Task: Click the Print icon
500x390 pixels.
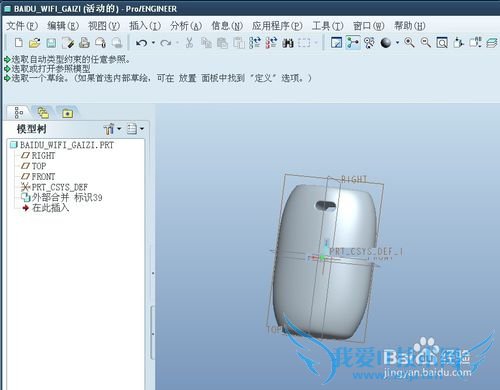Action: (x=84, y=43)
